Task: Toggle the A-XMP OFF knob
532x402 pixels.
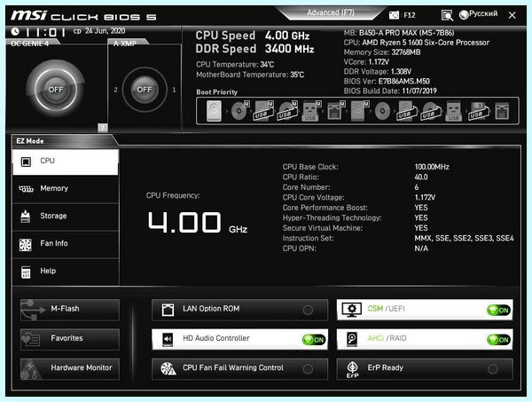Action: (145, 90)
